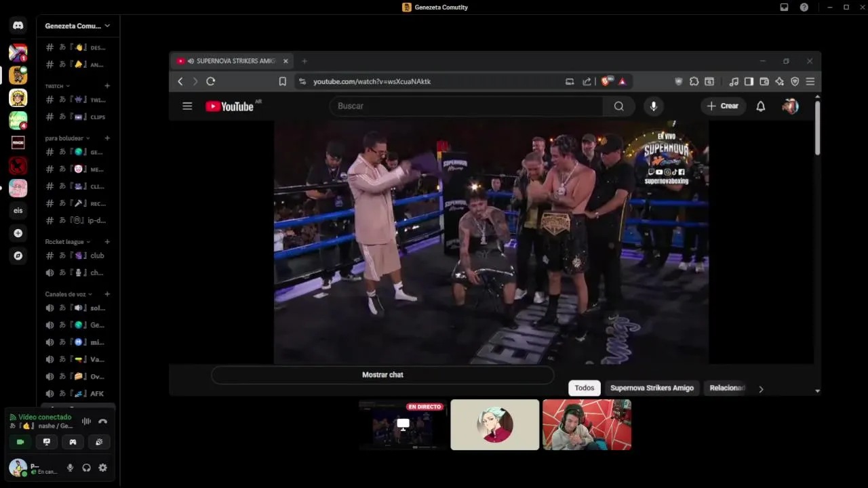Open Genezeta Comunity server dropdown
868x488 pixels.
click(x=77, y=26)
